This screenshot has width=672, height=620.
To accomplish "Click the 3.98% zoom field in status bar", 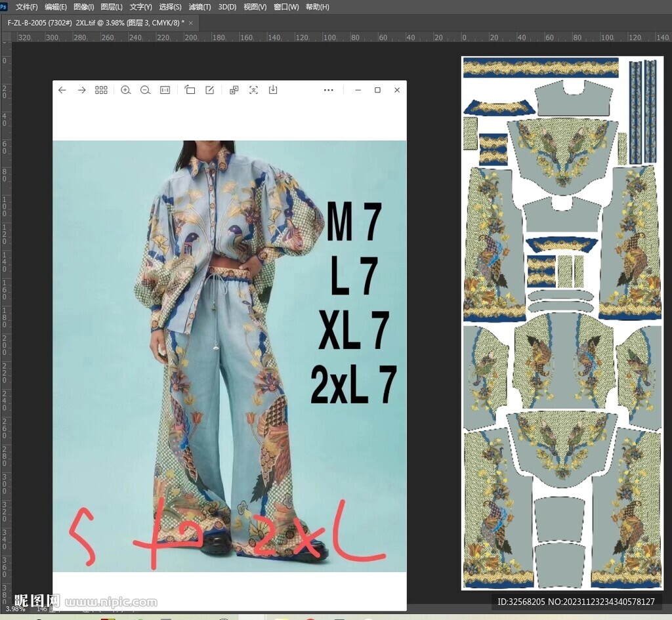I will click(15, 608).
